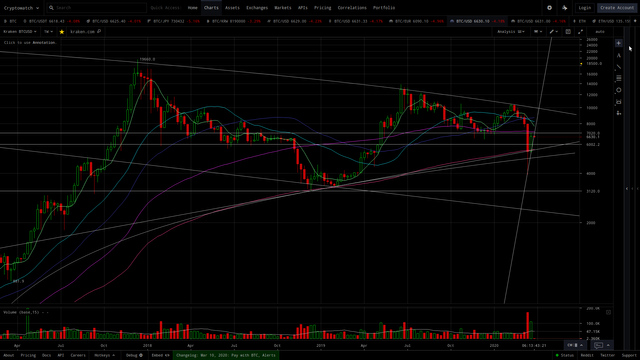Open the APIs tab
Screen dimensions: 640x360
[302, 8]
